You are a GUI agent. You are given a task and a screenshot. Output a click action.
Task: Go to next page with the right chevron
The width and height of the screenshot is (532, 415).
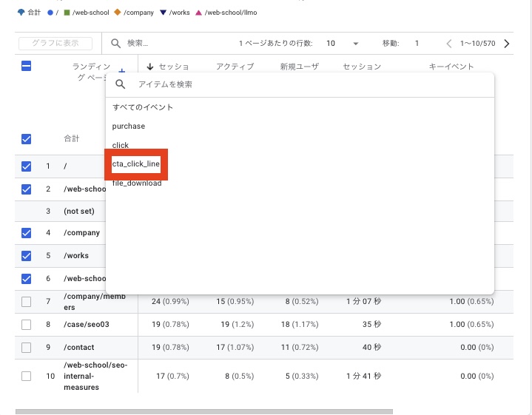point(507,44)
